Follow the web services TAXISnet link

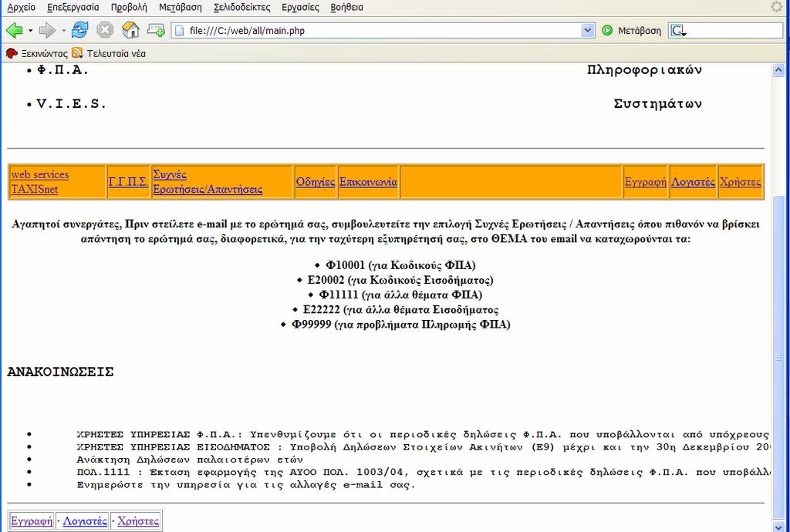coord(40,182)
